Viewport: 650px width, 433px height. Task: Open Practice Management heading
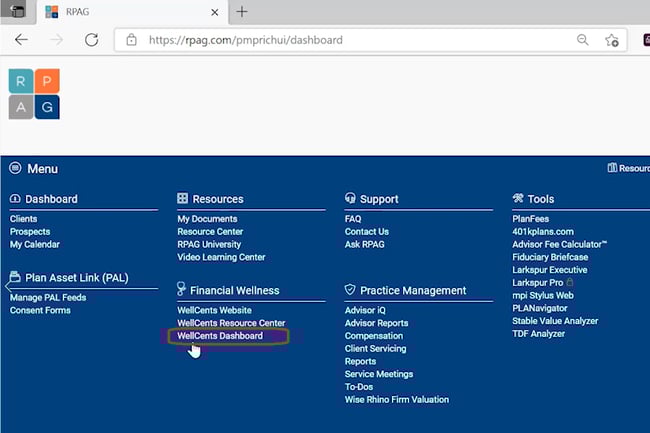point(413,290)
